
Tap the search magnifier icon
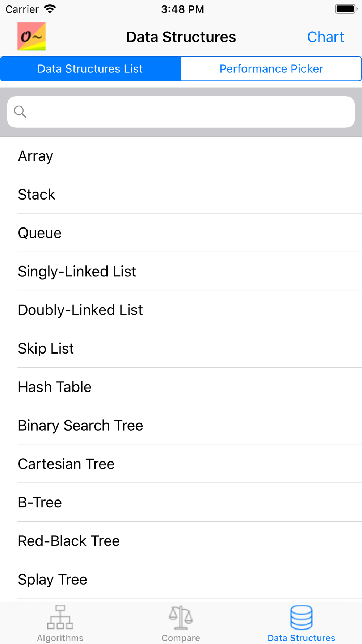(20, 112)
